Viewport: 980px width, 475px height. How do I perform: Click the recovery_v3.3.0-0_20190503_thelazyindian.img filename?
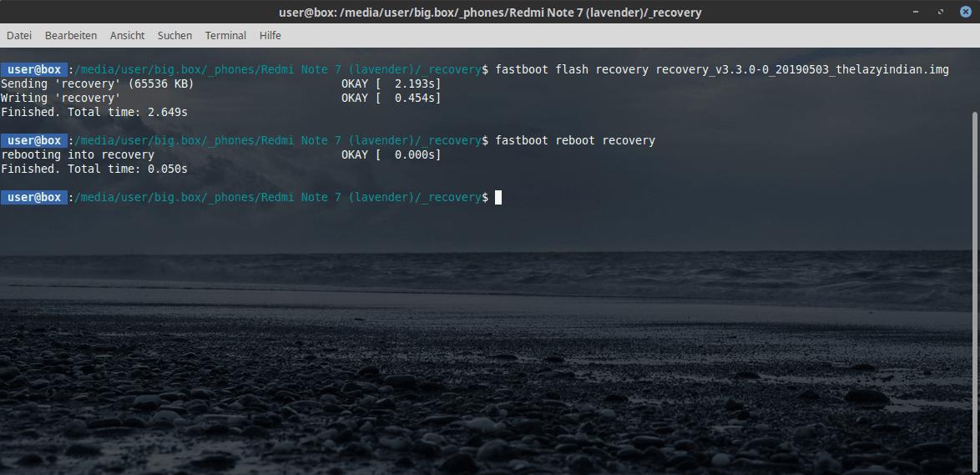[x=802, y=69]
